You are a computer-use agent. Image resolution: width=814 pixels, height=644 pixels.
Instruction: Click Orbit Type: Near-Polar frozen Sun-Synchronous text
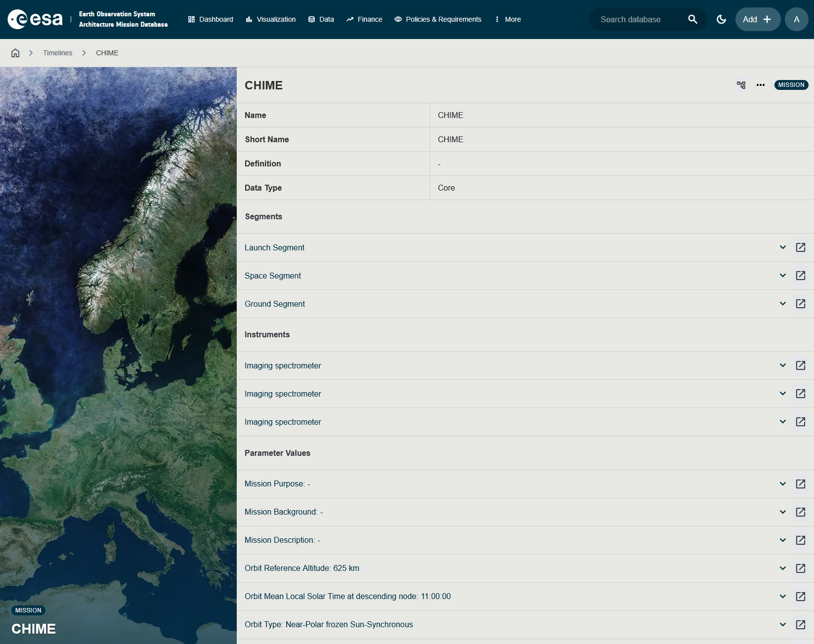coord(329,625)
